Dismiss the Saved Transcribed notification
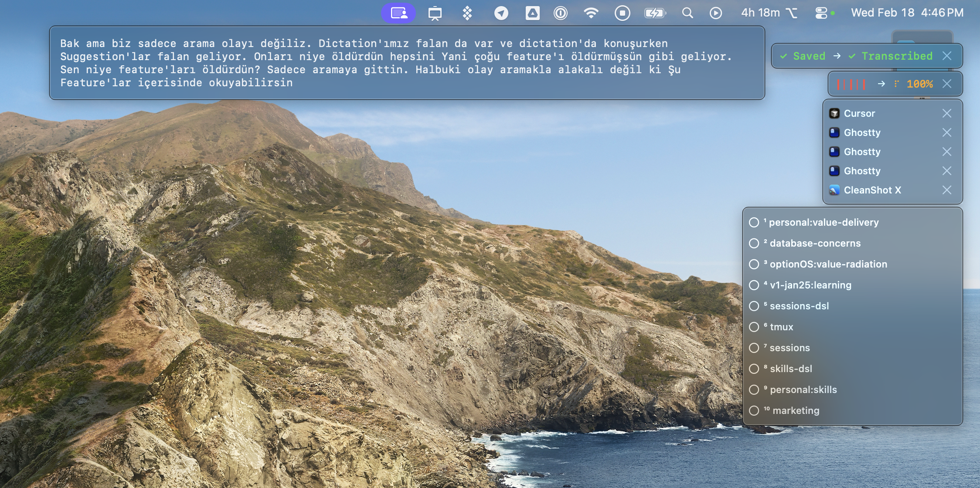Screen dimensions: 980x488 [947, 56]
